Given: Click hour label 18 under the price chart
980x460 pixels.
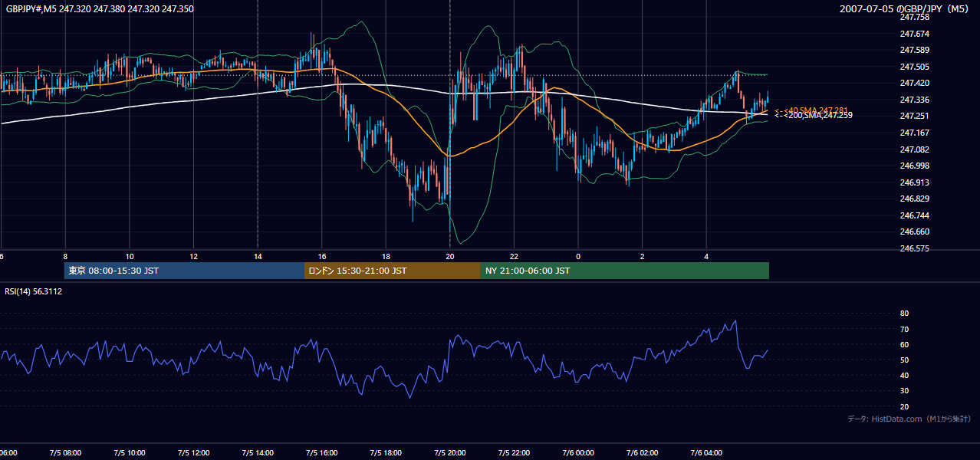Looking at the screenshot, I should point(386,257).
